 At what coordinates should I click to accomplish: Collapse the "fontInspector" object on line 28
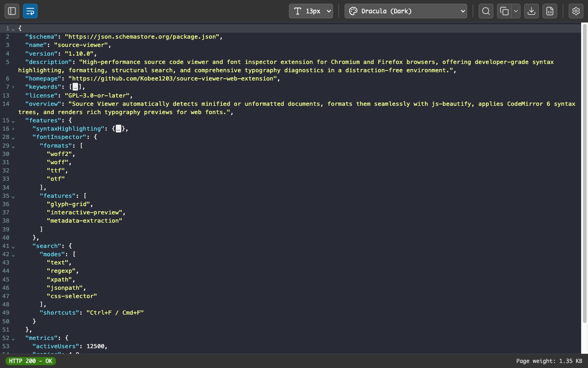click(13, 137)
